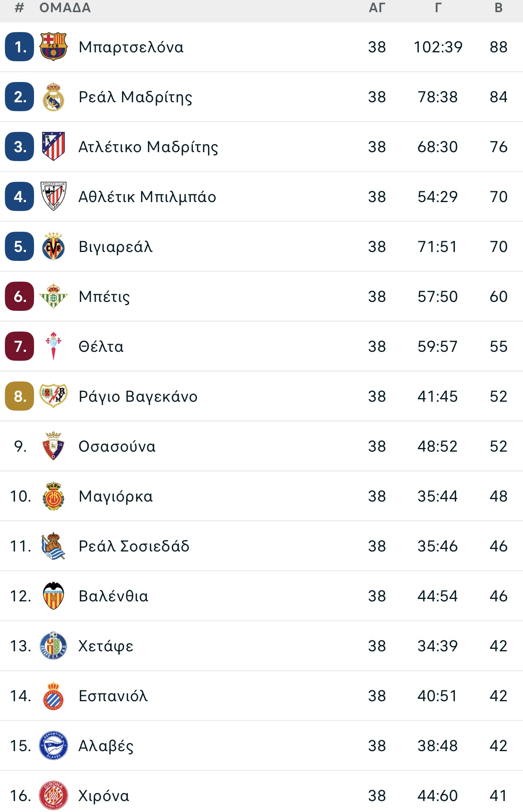Image resolution: width=523 pixels, height=812 pixels.
Task: Tap the yellow Villarreal badge
Action: pos(53,246)
